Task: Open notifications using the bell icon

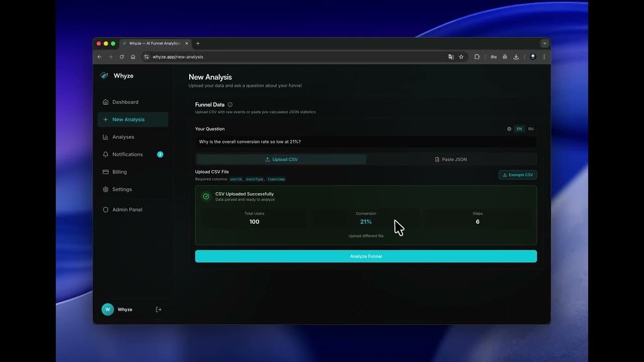Action: point(106,154)
